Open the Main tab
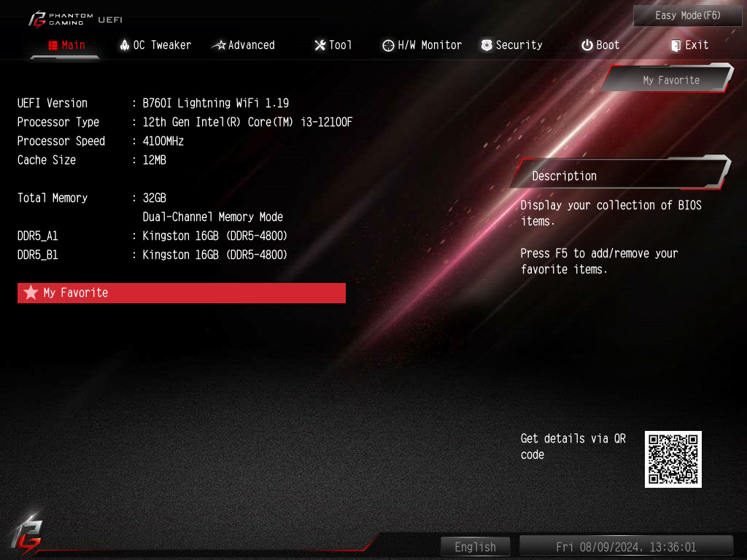The image size is (747, 560). coord(66,45)
